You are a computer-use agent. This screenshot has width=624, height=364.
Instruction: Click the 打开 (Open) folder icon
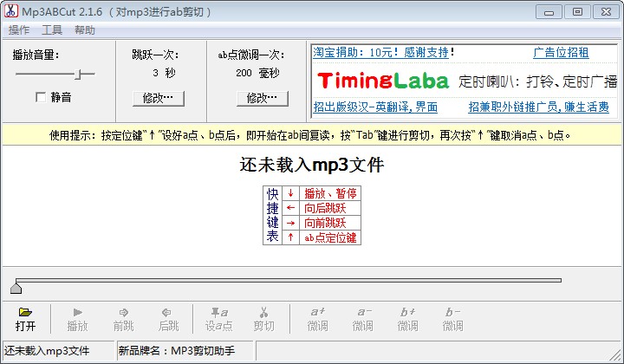pos(25,312)
